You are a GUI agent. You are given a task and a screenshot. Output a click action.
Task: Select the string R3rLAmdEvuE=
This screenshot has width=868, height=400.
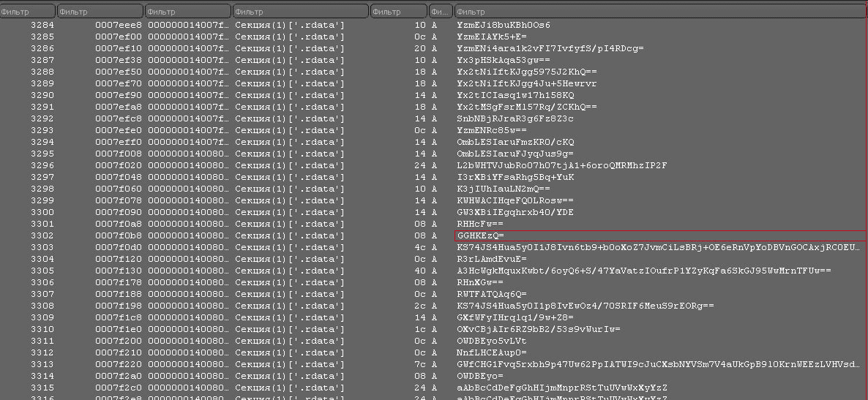(492, 259)
